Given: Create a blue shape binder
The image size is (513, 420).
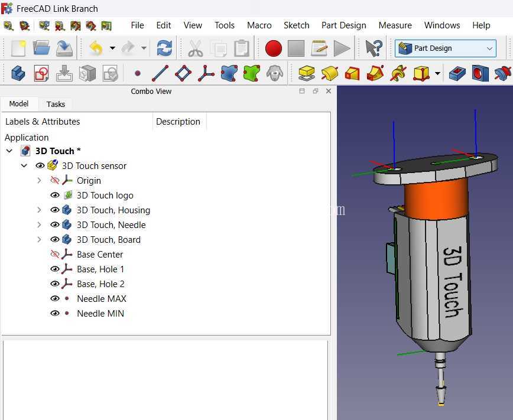Looking at the screenshot, I should tap(229, 73).
